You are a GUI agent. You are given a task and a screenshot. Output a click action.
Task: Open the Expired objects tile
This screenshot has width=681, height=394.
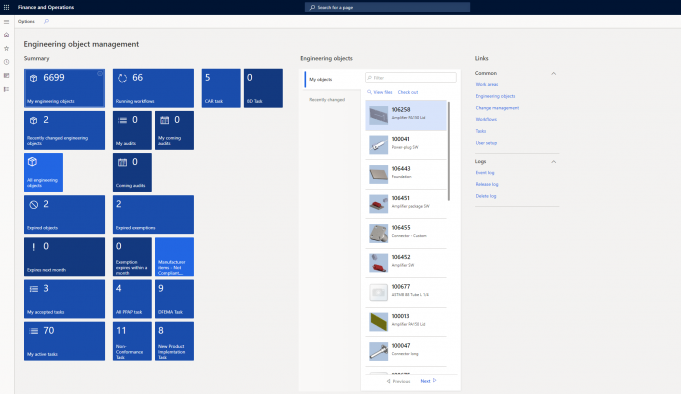pos(64,215)
